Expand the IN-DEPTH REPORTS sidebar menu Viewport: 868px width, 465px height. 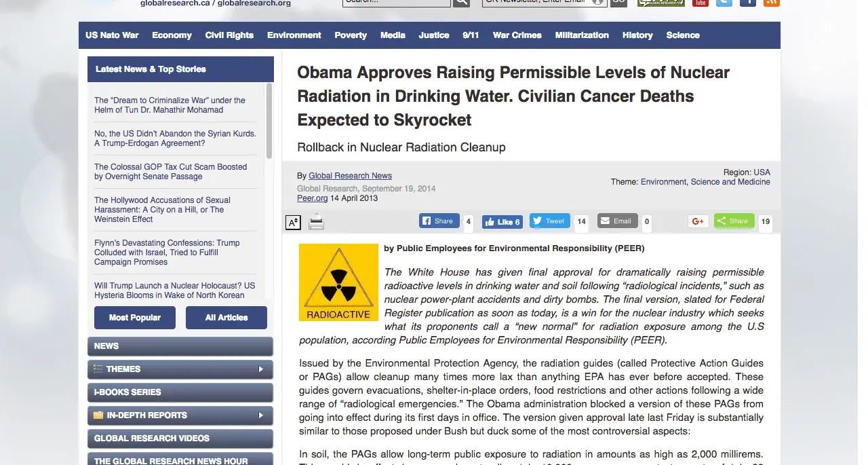coord(180,415)
